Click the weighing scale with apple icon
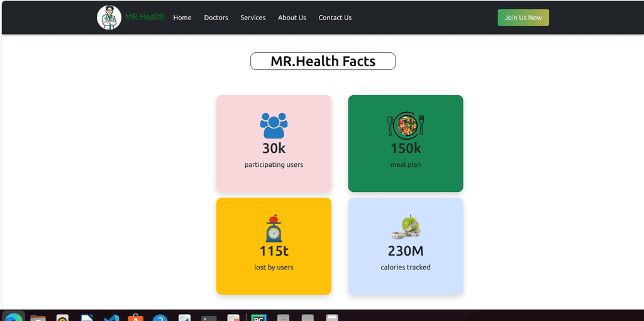Screen dimensions: 644x321 pyautogui.click(x=274, y=228)
